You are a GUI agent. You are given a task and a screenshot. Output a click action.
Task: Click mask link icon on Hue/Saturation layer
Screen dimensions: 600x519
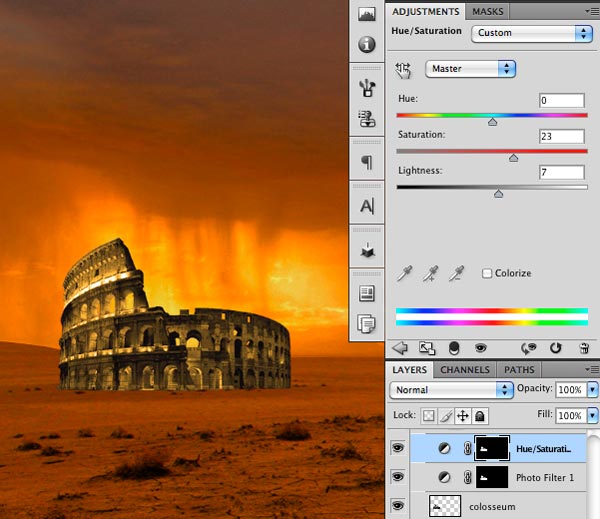(x=467, y=448)
